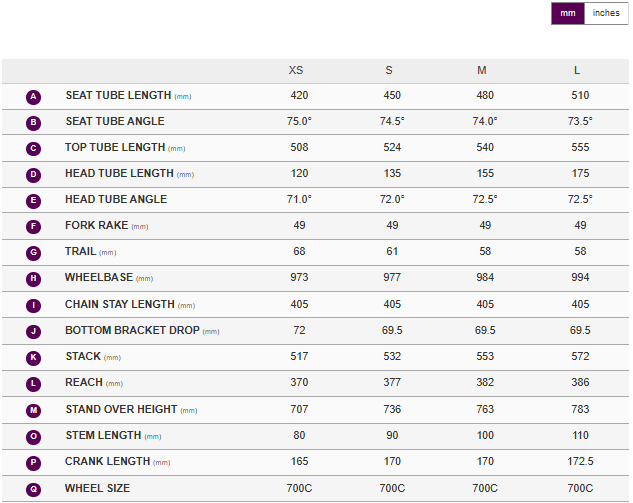Click the purple A badge icon
The image size is (633, 503).
click(34, 97)
